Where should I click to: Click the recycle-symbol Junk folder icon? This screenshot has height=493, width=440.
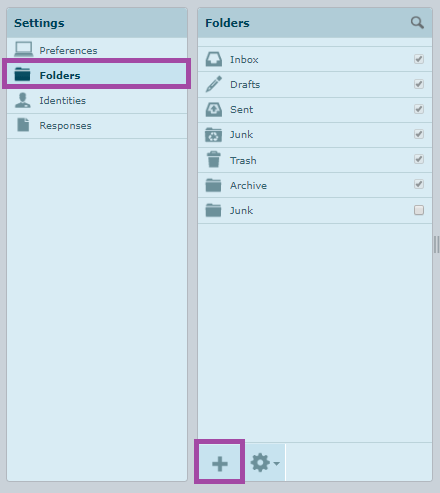pyautogui.click(x=214, y=135)
